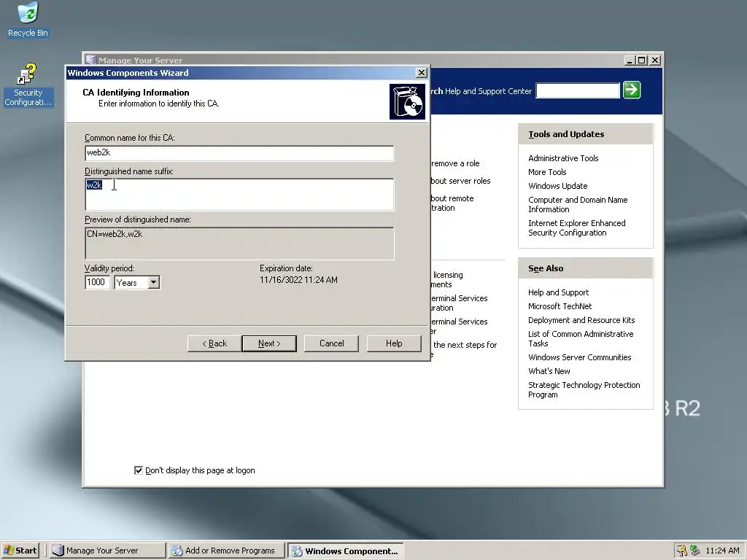
Task: Click the Cancel button
Action: (332, 343)
